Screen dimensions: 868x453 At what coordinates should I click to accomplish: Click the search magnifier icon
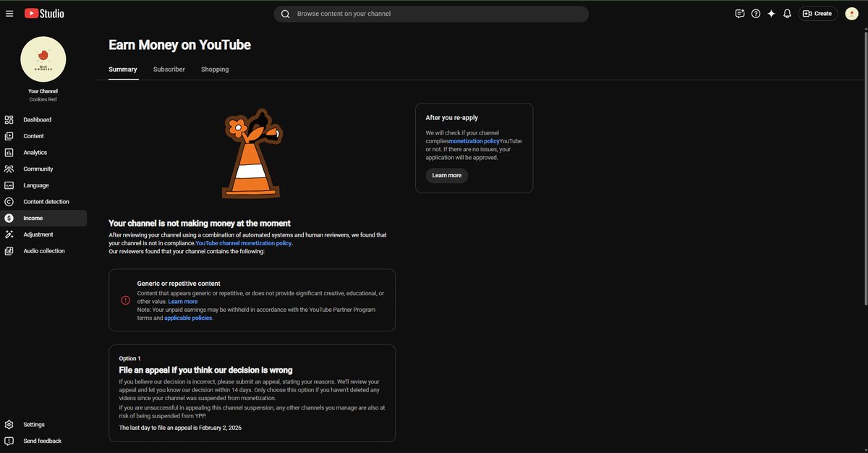pyautogui.click(x=285, y=14)
